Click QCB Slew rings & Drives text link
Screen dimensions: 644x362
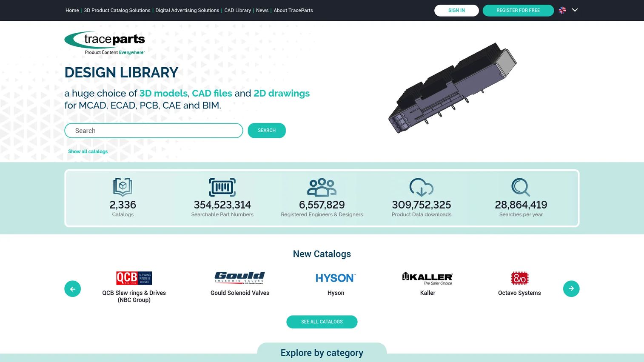tap(134, 296)
